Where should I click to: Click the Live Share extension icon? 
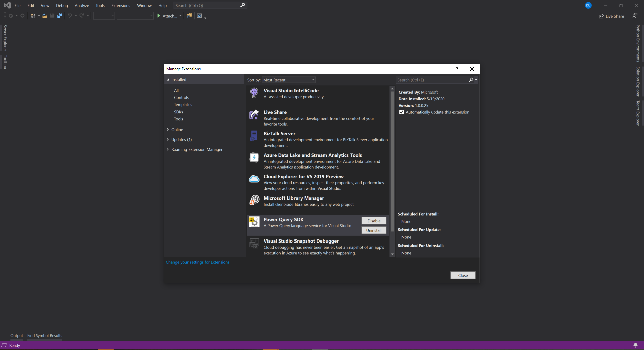coord(254,115)
